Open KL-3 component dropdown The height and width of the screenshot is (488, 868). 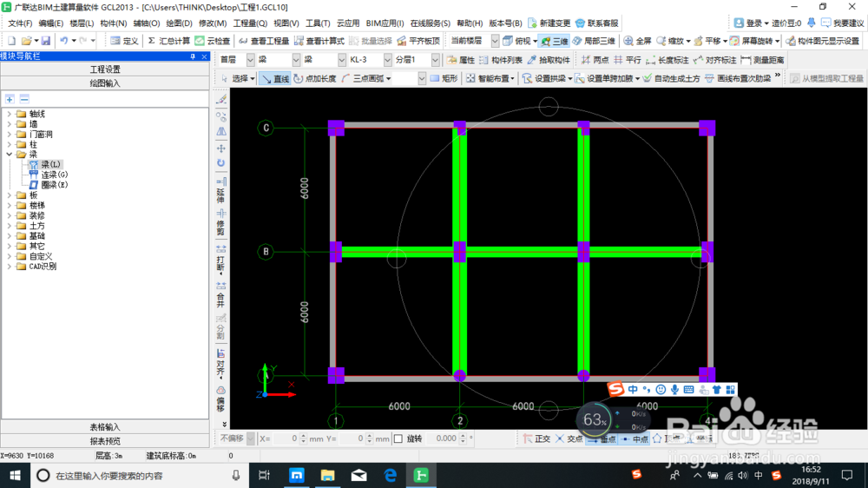point(387,60)
